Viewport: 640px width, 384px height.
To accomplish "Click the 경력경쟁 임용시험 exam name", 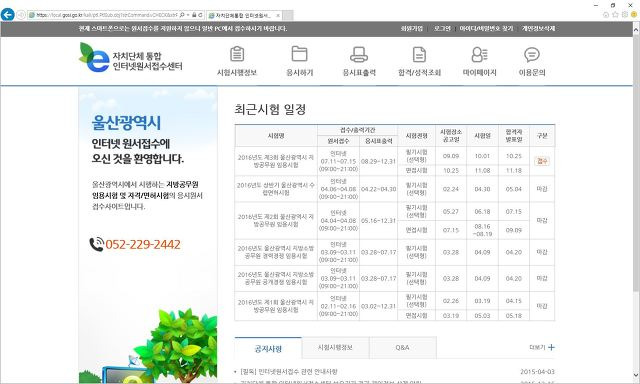I will (276, 252).
